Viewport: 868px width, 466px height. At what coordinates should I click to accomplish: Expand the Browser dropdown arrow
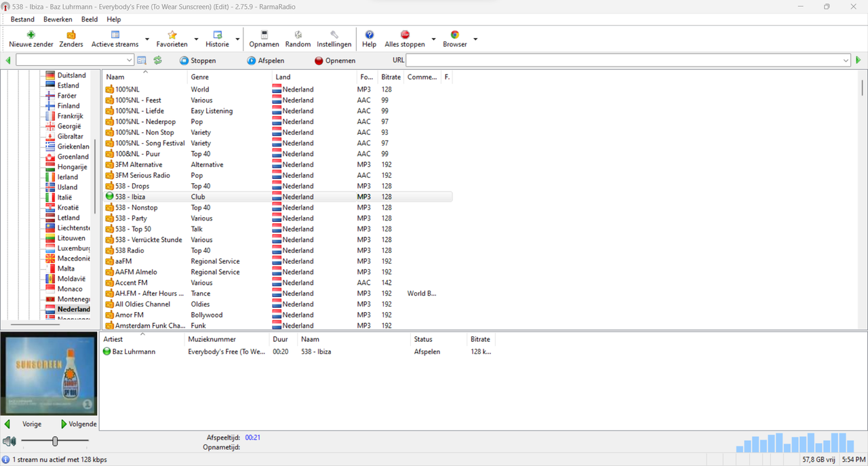(x=475, y=39)
